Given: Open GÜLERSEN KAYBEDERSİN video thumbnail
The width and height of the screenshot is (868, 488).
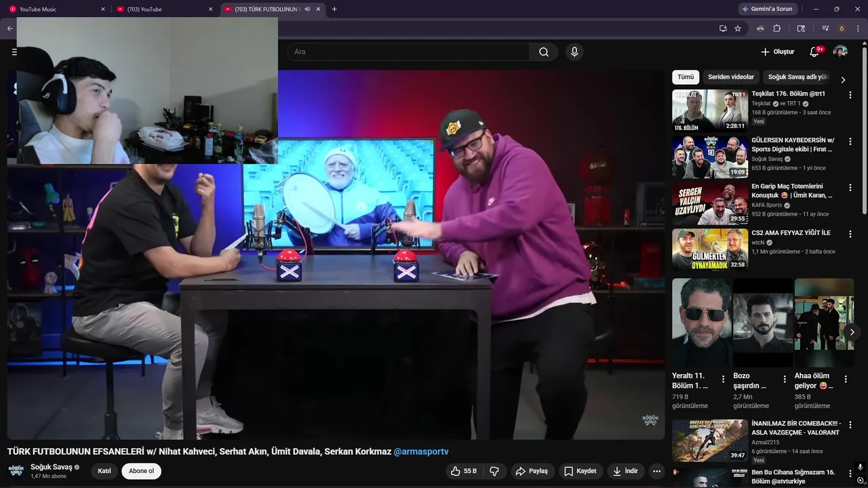Looking at the screenshot, I should click(x=710, y=157).
